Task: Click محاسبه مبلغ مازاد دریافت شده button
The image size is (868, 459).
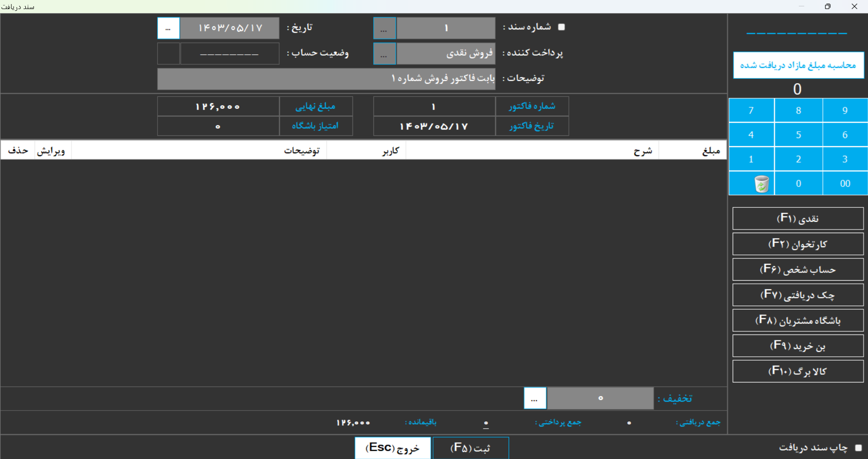Action: [798, 65]
